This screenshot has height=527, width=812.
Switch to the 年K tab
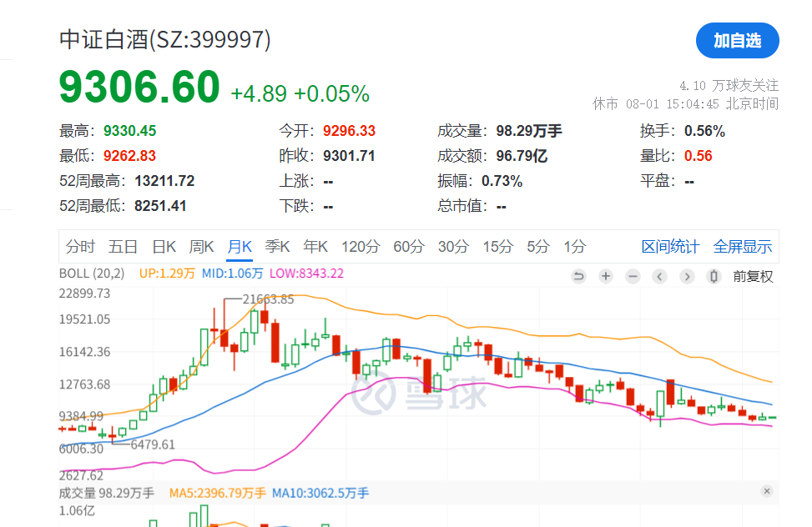[x=315, y=247]
